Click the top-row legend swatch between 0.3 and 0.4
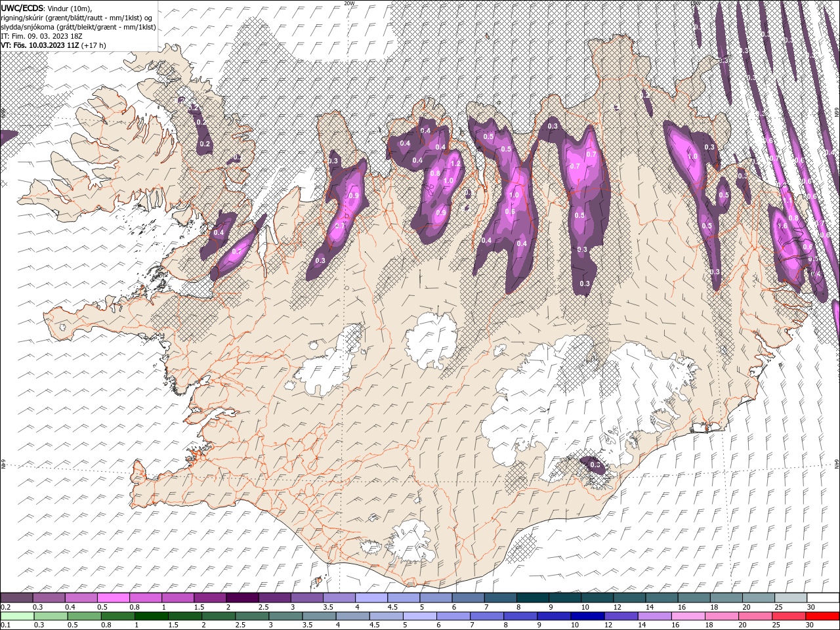The image size is (840, 630). coord(49,598)
